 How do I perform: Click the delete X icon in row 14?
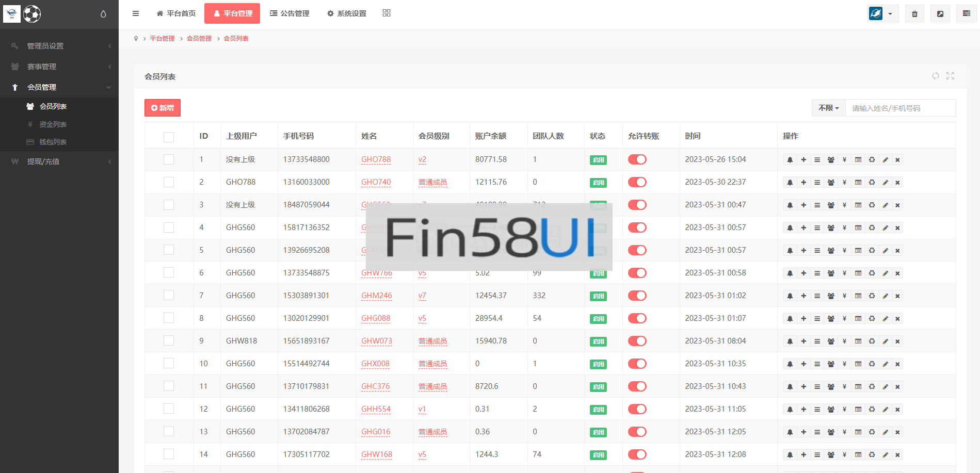pyautogui.click(x=897, y=455)
